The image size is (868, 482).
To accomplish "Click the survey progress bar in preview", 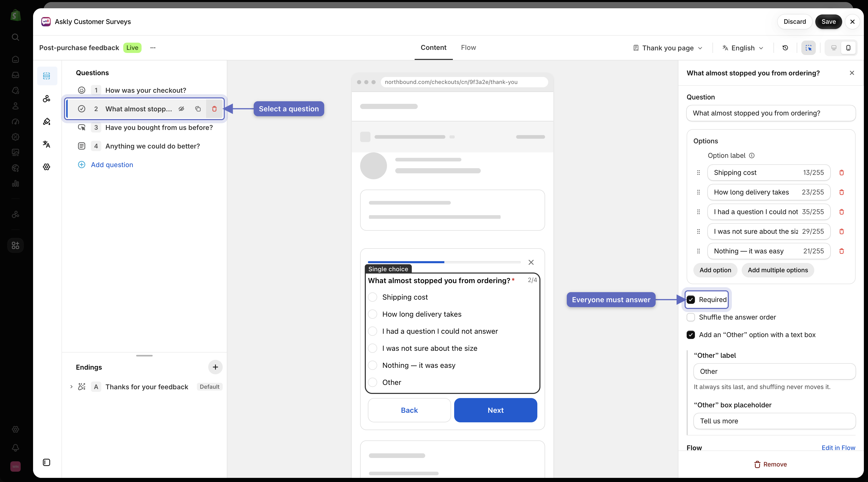I will pos(444,262).
